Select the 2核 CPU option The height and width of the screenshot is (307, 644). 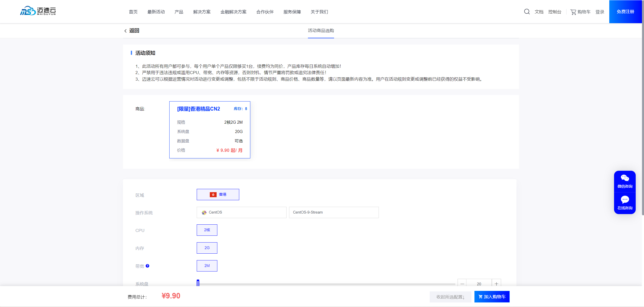(207, 230)
